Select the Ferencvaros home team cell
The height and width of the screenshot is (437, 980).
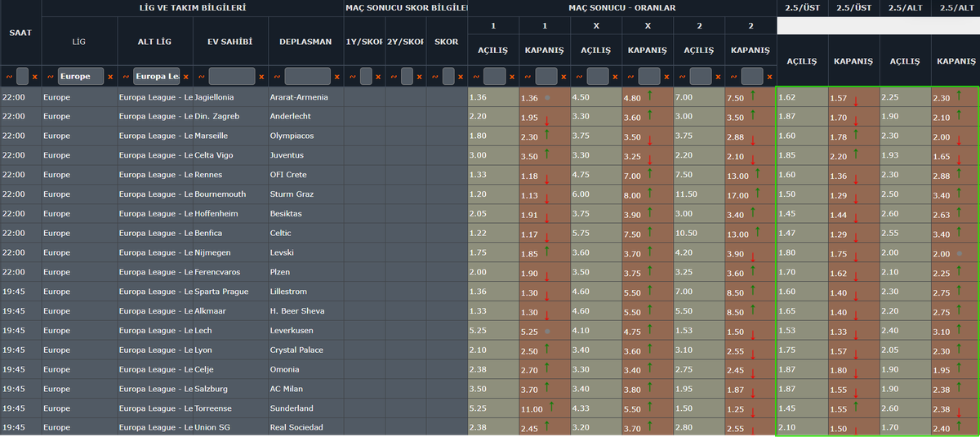(231, 272)
